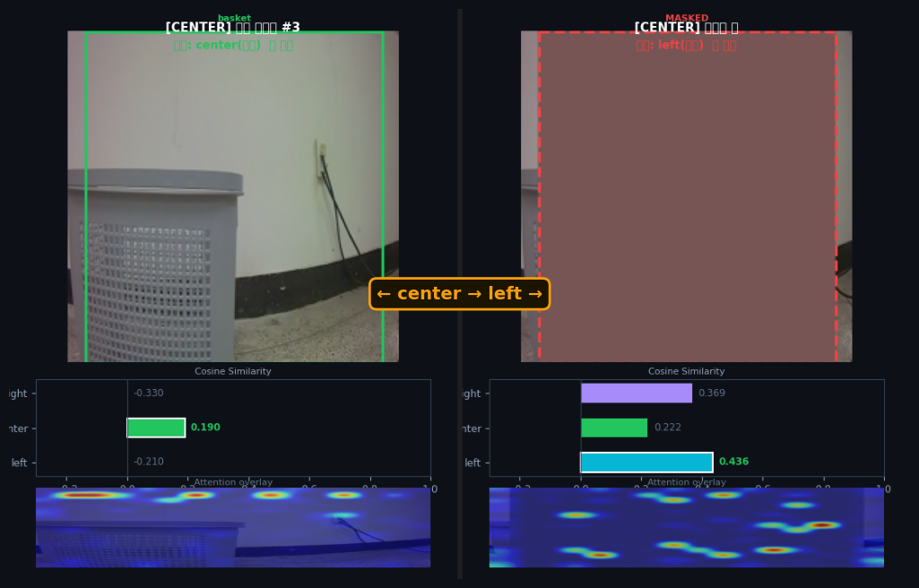The height and width of the screenshot is (588, 919).
Task: Click the 0.222 value in right chart
Action: tap(668, 428)
